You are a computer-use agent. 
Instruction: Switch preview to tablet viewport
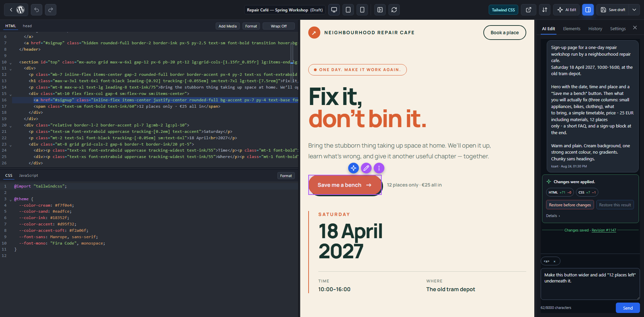(348, 10)
